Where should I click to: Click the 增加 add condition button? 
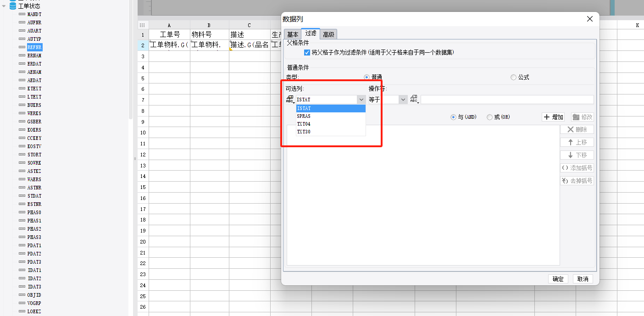click(554, 117)
